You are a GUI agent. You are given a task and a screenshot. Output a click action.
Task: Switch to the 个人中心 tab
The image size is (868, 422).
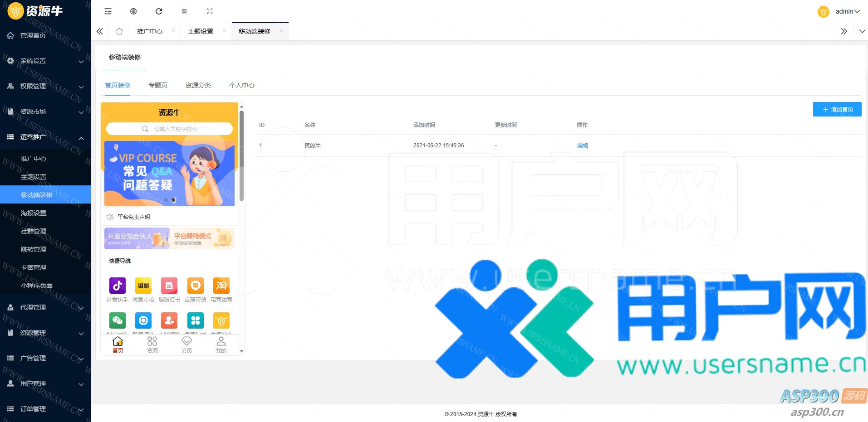pos(242,85)
